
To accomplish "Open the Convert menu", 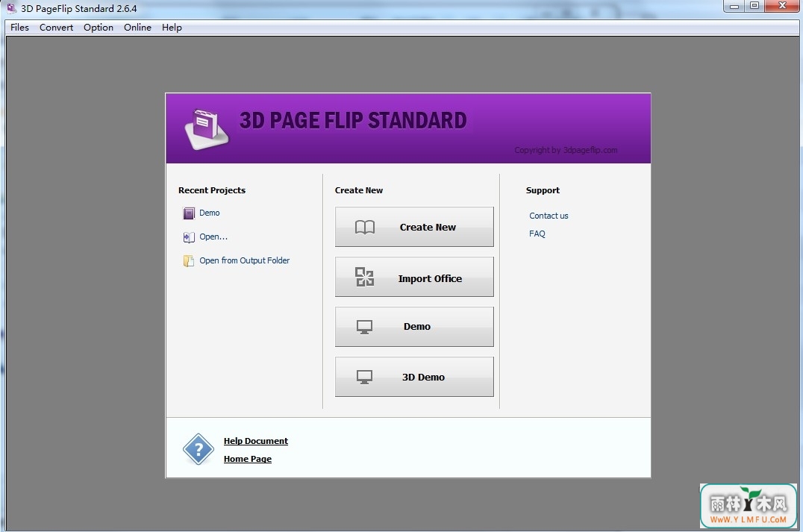I will pos(56,27).
